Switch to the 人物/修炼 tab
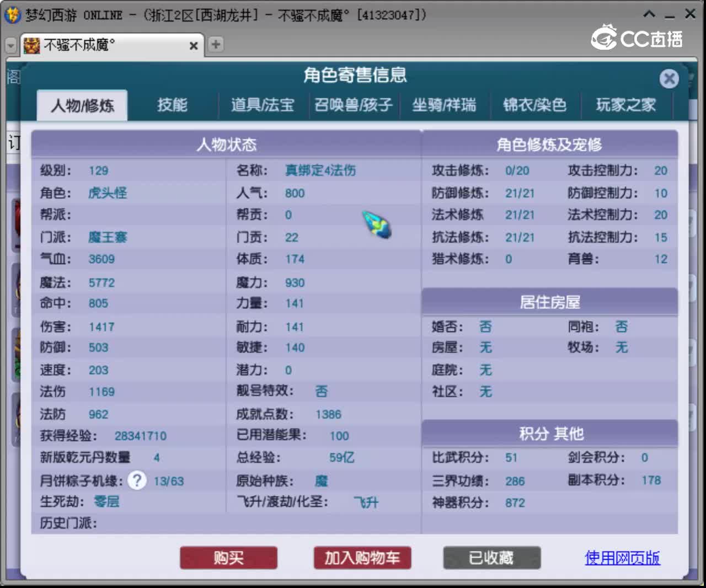 (x=82, y=105)
